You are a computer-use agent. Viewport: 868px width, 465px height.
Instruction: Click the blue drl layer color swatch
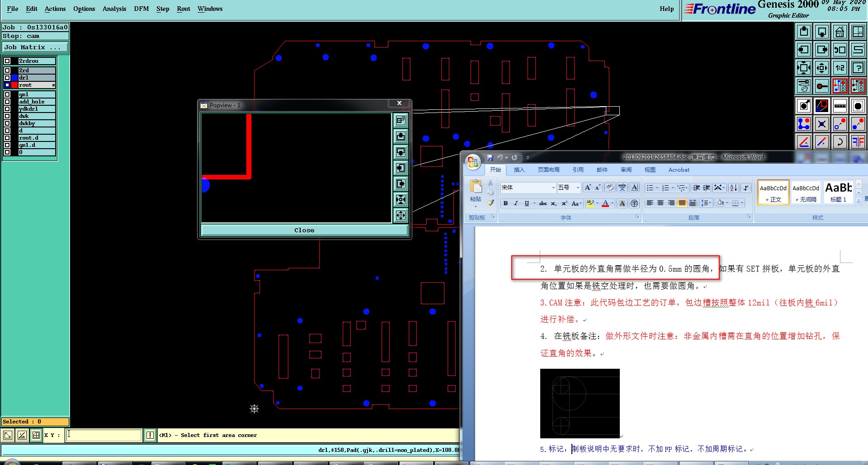click(x=14, y=78)
